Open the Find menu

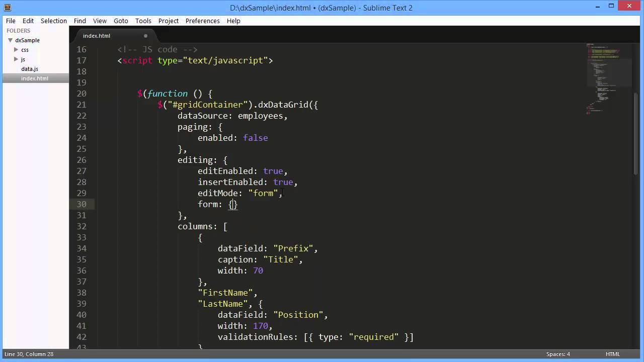click(x=80, y=21)
